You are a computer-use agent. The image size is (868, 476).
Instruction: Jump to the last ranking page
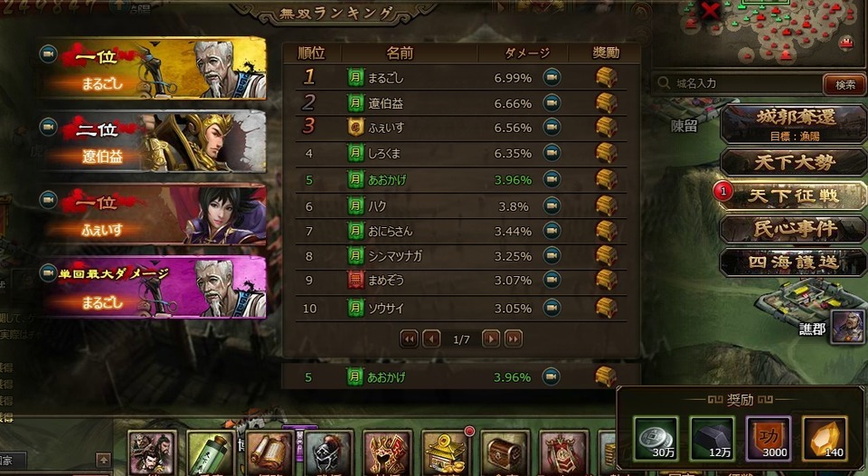[514, 338]
